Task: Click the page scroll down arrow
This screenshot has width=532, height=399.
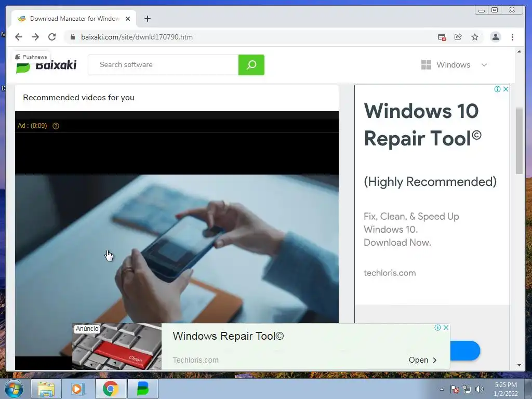Action: pyautogui.click(x=519, y=365)
